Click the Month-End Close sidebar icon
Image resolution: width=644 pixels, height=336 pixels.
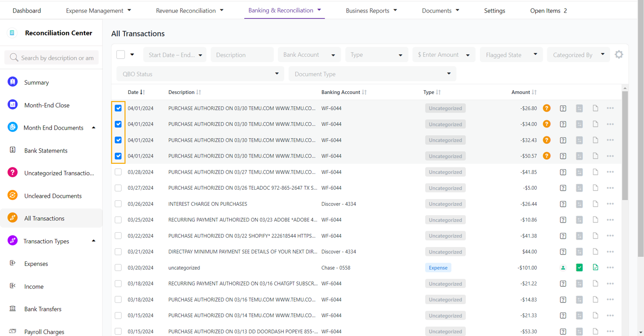coord(13,105)
